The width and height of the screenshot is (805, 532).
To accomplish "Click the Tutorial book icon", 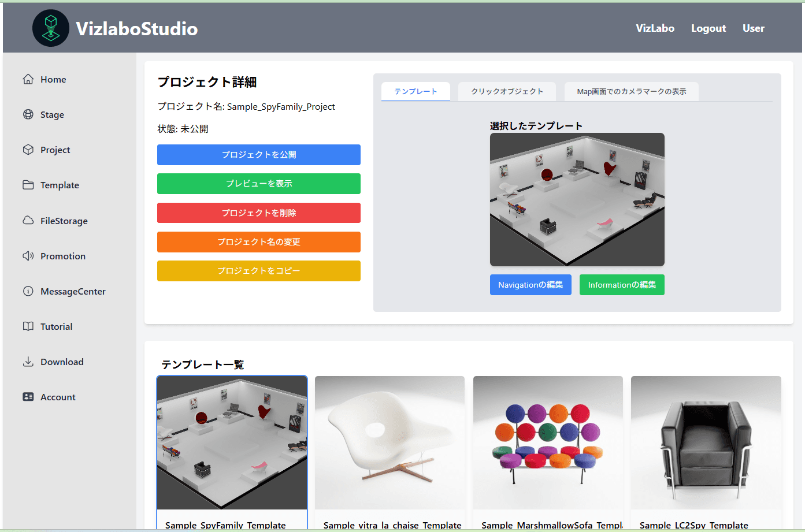I will [x=28, y=326].
